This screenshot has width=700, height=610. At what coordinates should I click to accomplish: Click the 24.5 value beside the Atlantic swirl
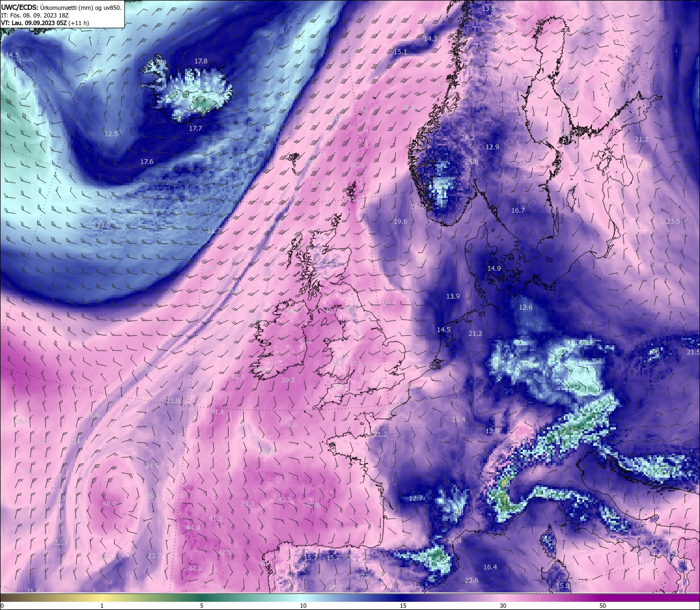(152, 466)
